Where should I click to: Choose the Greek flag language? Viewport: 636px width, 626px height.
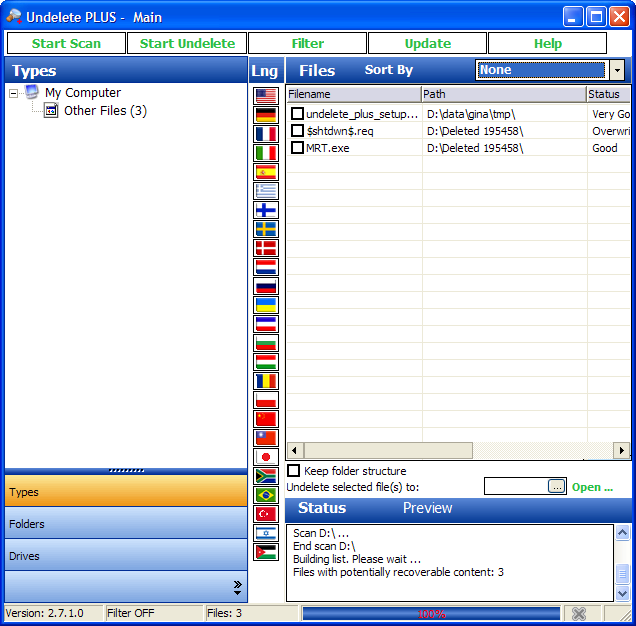point(266,191)
